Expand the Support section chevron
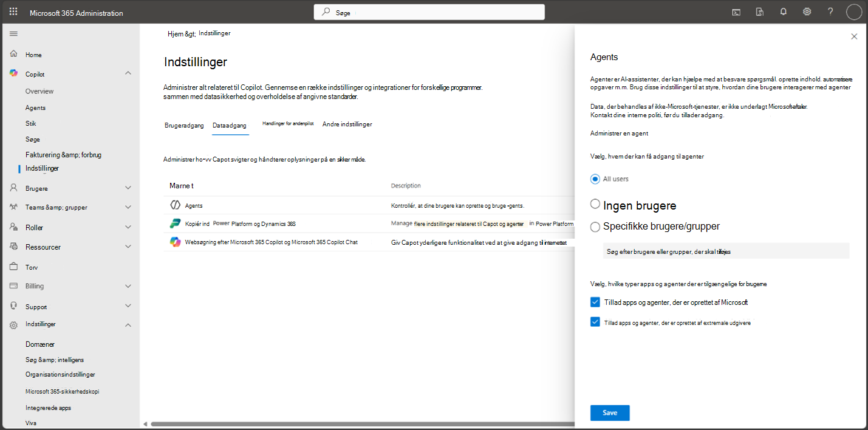 pyautogui.click(x=128, y=306)
